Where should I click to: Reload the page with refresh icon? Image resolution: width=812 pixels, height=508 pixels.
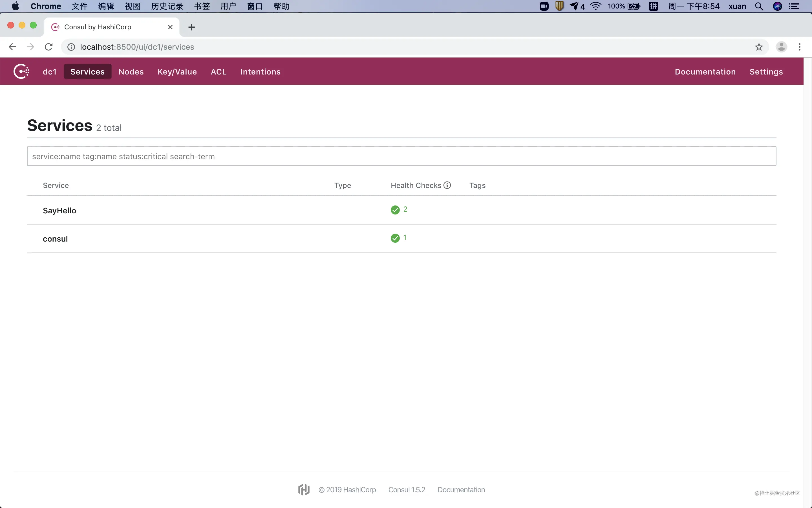tap(49, 47)
